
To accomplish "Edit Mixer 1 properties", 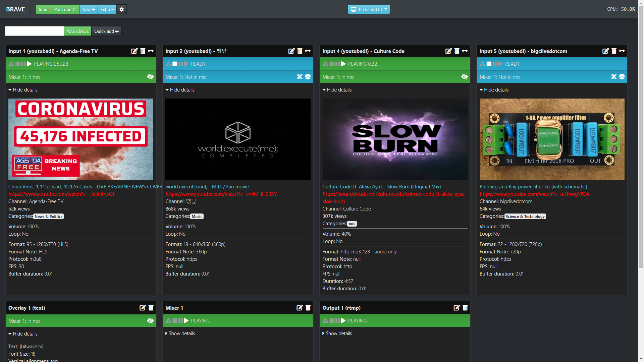I will click(300, 308).
